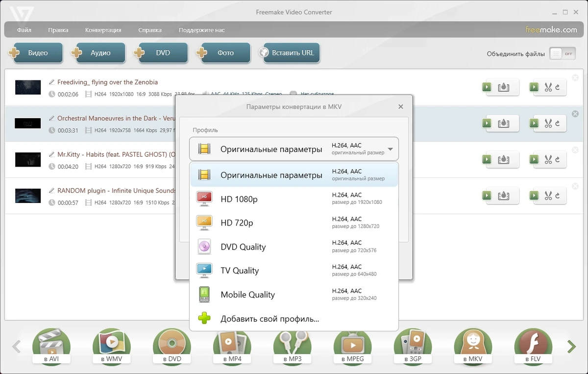Image resolution: width=588 pixels, height=374 pixels.
Task: Choose the в MP4 output format icon
Action: coord(232,347)
